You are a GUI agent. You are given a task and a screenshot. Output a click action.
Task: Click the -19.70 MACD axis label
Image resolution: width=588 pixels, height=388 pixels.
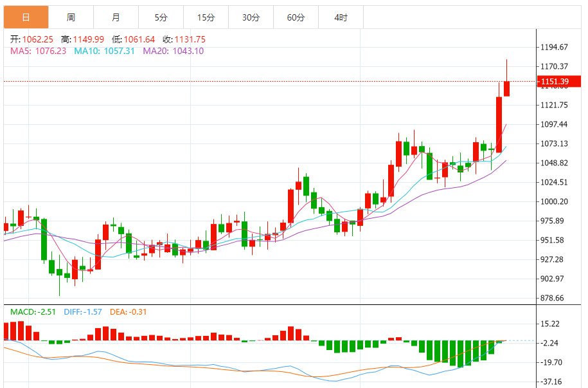pyautogui.click(x=551, y=362)
